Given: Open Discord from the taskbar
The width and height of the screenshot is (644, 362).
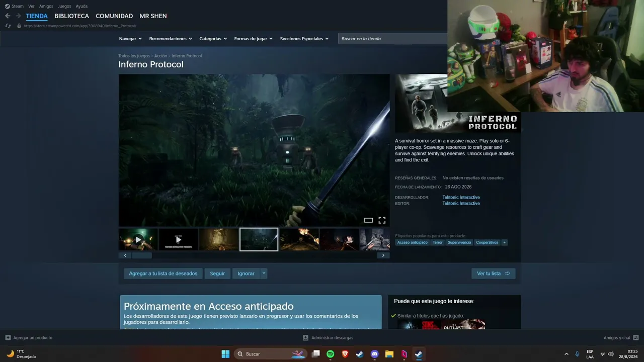Looking at the screenshot, I should [x=374, y=354].
